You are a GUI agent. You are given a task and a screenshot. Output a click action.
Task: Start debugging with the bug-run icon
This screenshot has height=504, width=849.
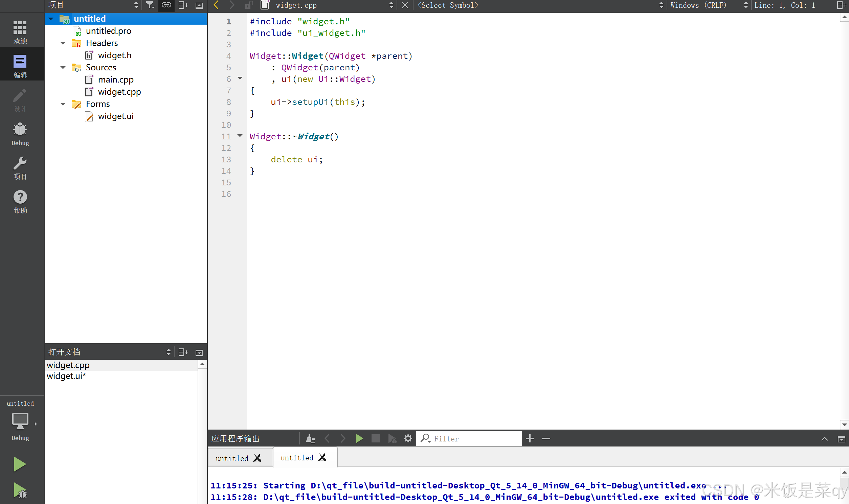(x=20, y=490)
